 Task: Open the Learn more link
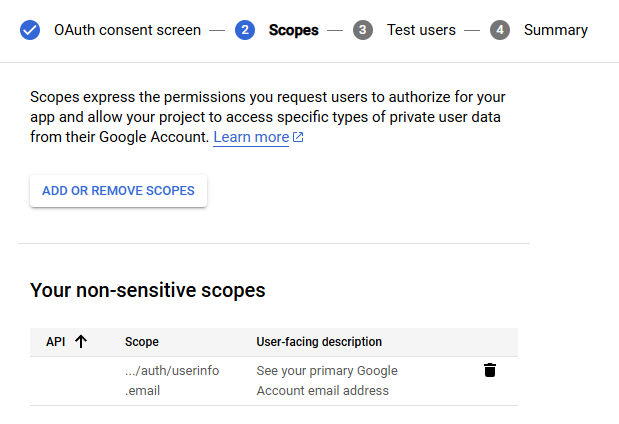[x=251, y=137]
